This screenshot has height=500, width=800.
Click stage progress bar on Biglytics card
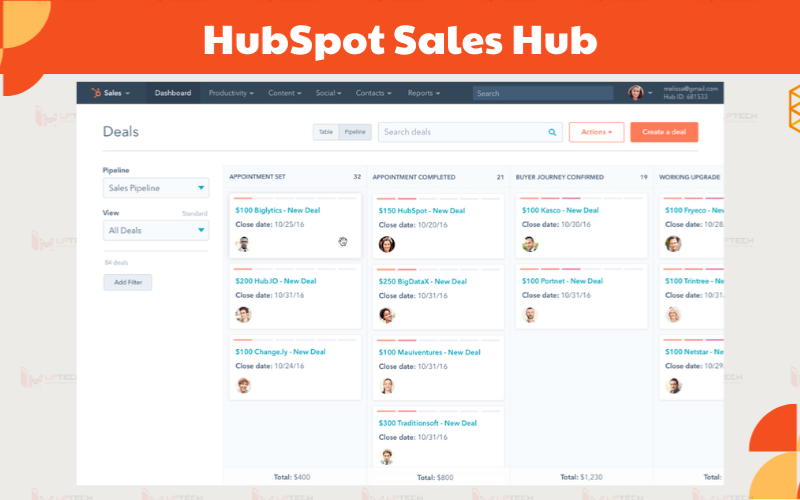tap(295, 198)
